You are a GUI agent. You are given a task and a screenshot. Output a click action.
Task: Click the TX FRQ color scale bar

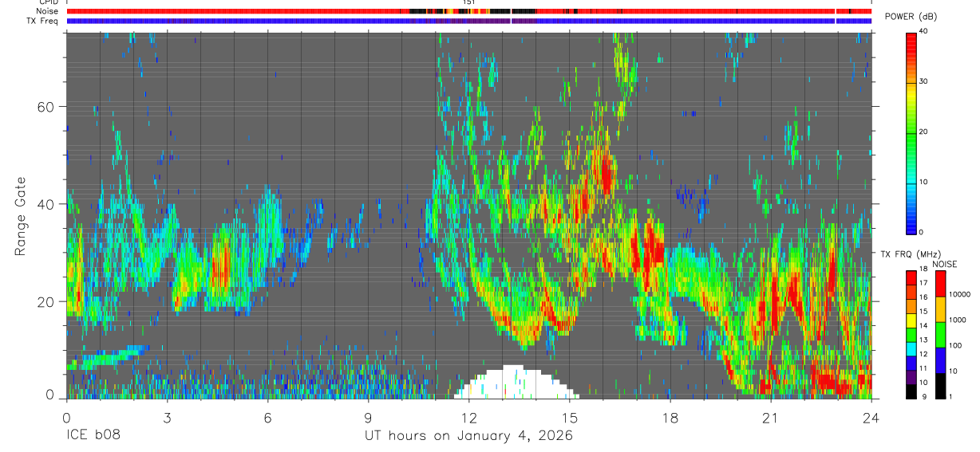point(911,334)
